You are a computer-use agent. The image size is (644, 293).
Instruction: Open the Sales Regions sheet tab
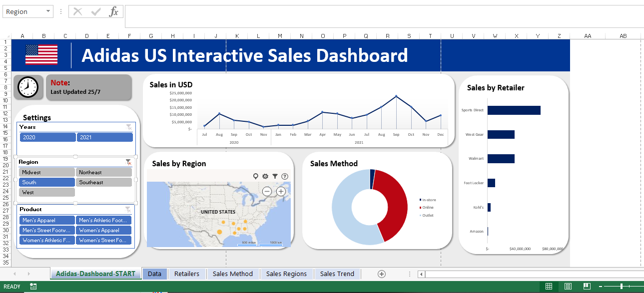286,274
